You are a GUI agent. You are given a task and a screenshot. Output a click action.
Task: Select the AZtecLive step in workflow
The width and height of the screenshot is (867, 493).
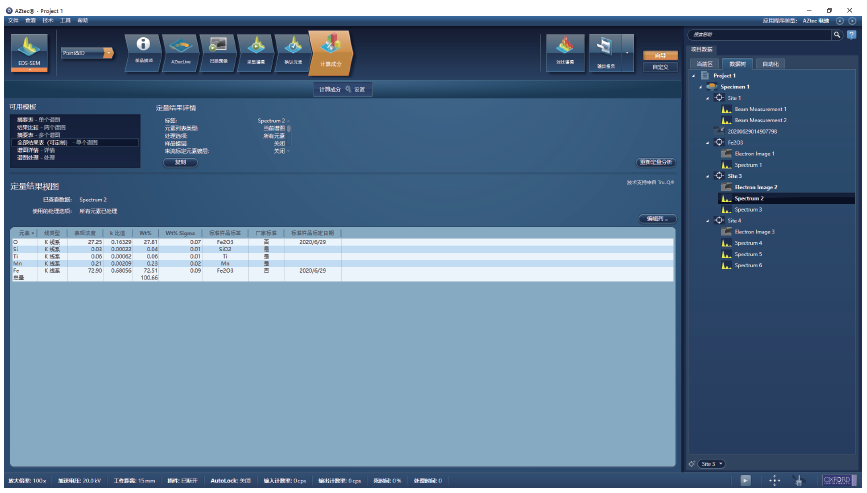pos(180,48)
